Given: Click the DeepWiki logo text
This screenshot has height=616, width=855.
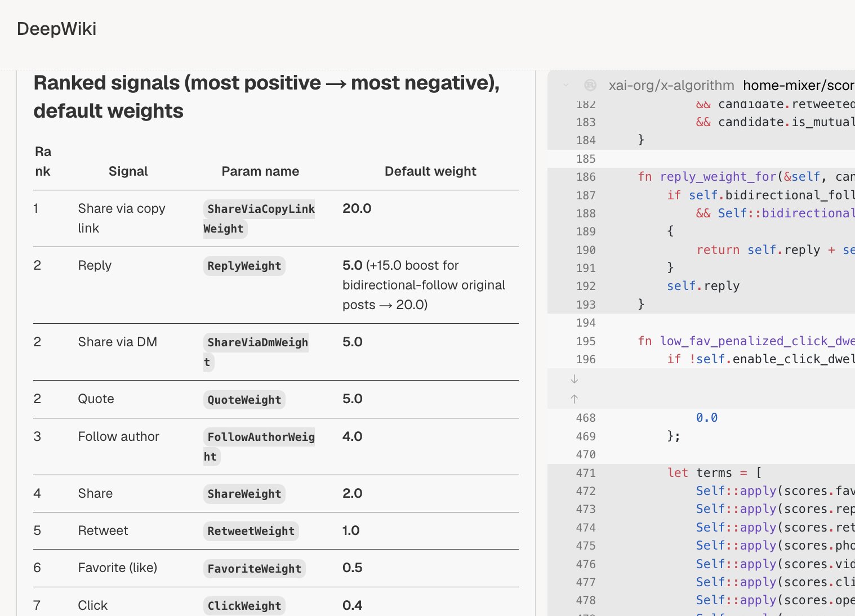Looking at the screenshot, I should 56,29.
